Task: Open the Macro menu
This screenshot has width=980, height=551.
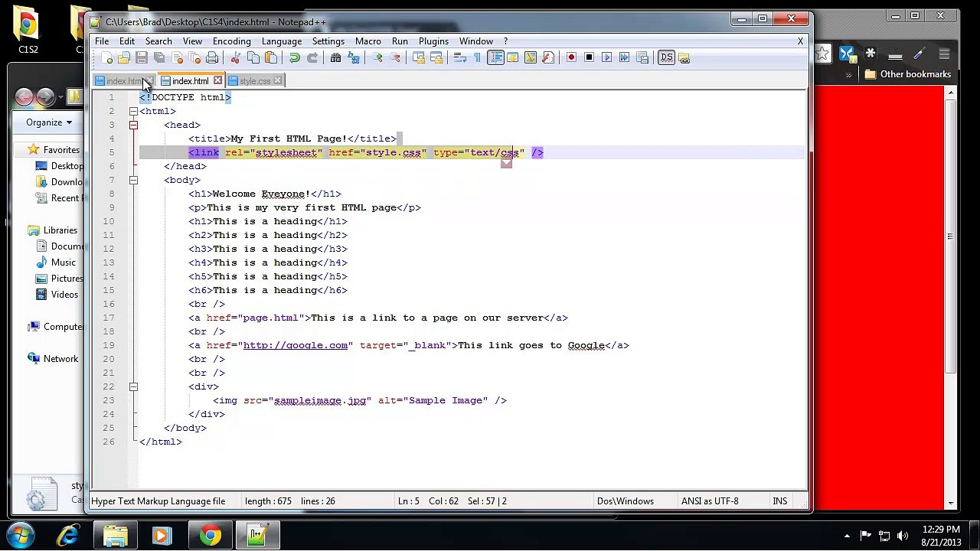Action: 368,41
